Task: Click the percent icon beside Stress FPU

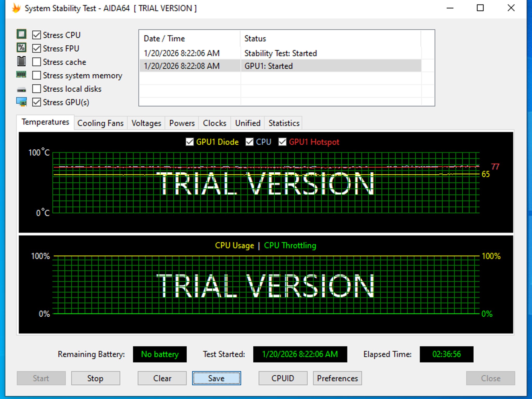Action: click(x=21, y=48)
